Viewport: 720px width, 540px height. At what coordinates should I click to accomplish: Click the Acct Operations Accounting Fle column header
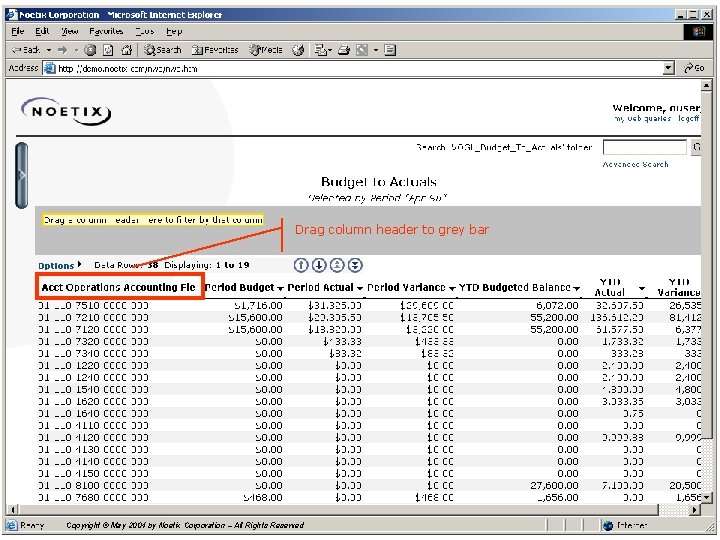[119, 287]
